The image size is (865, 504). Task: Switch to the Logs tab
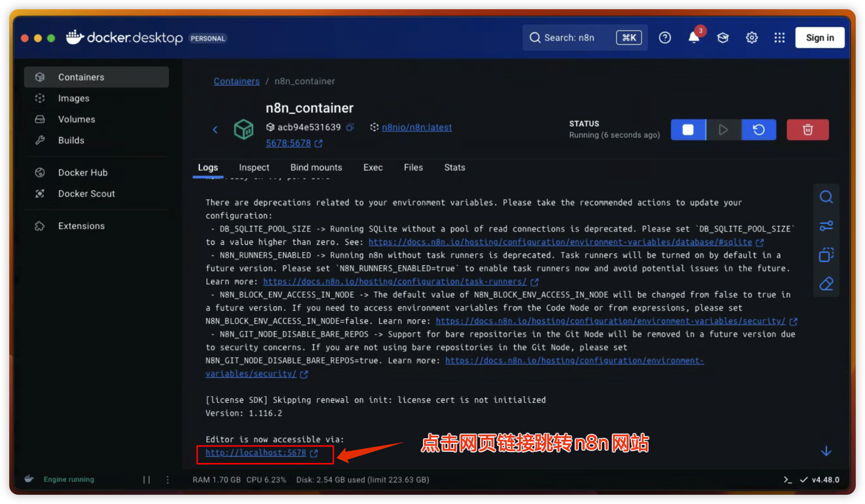[208, 167]
